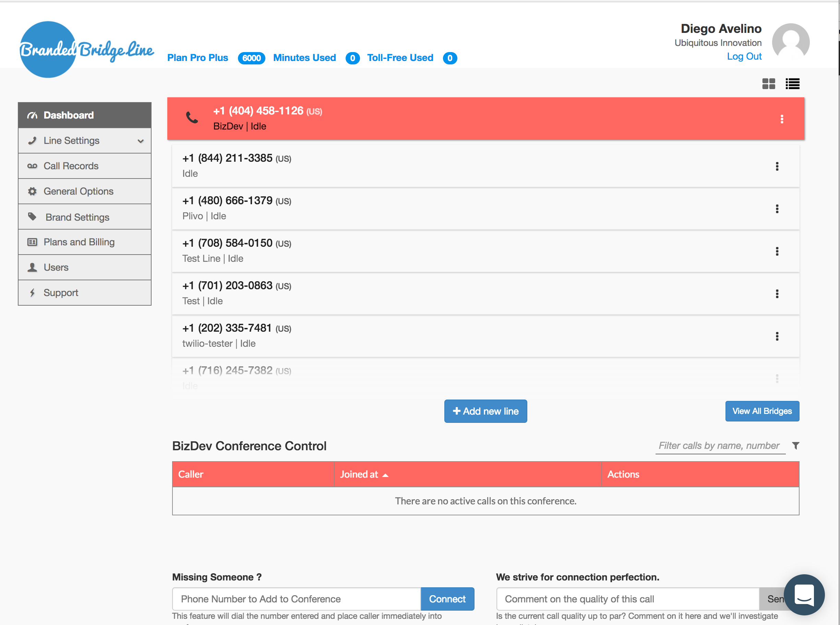
Task: Switch to grid view layout
Action: tap(768, 84)
